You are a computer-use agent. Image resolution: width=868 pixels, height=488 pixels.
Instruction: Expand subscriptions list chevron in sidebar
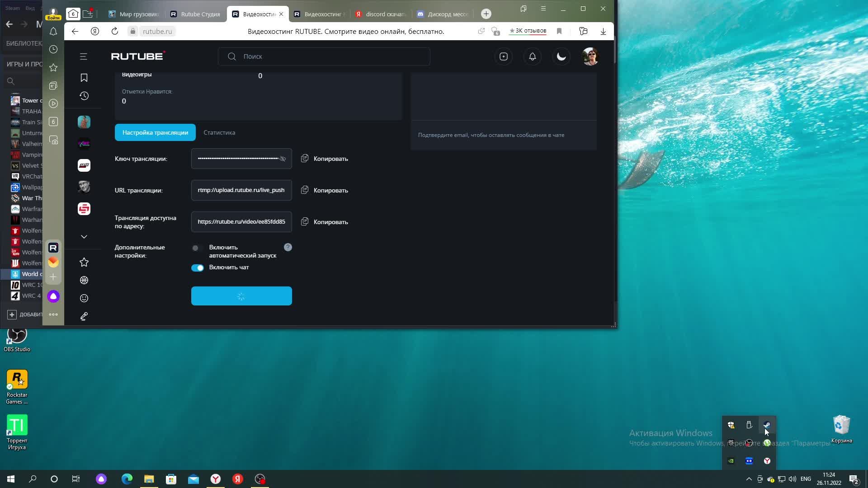[84, 237]
